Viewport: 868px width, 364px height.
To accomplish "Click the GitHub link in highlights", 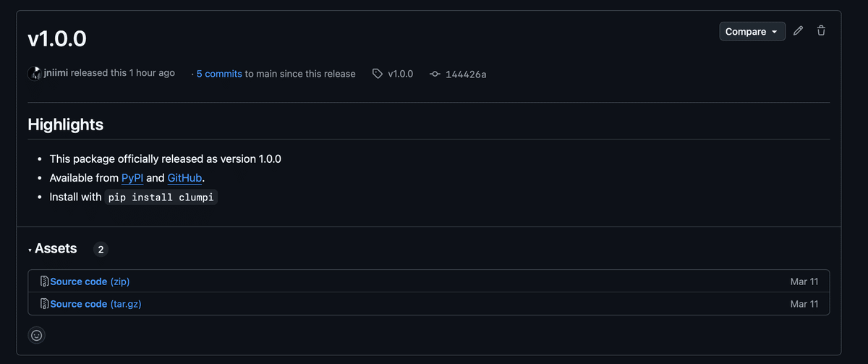I will tap(185, 178).
